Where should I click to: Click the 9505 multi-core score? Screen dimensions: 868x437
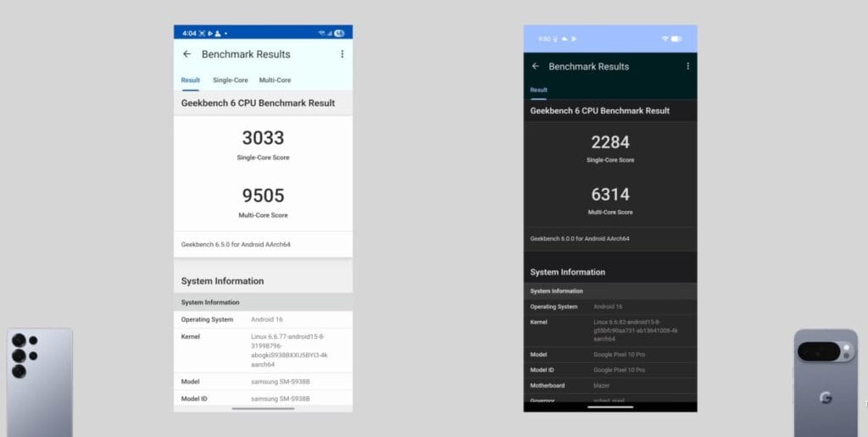(x=263, y=196)
